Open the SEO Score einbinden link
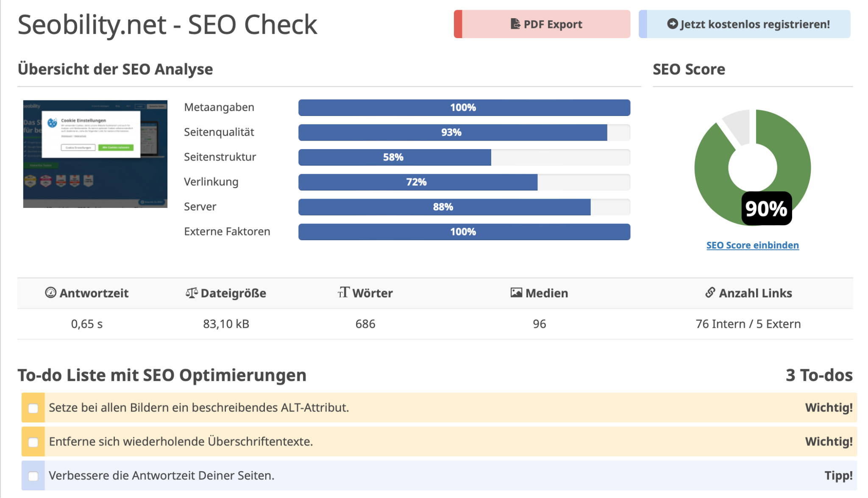The height and width of the screenshot is (498, 868). pyautogui.click(x=752, y=245)
